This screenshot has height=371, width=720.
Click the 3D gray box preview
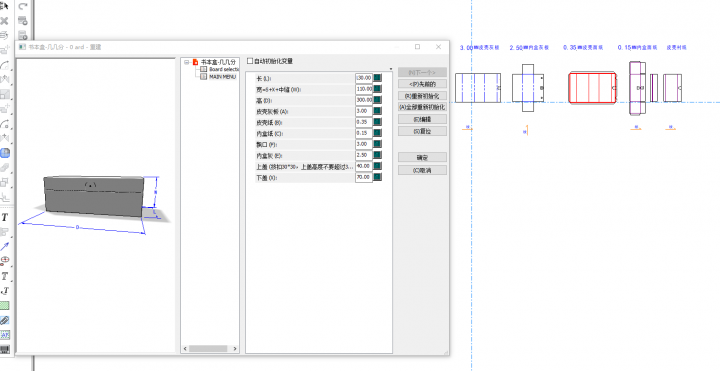coord(94,196)
